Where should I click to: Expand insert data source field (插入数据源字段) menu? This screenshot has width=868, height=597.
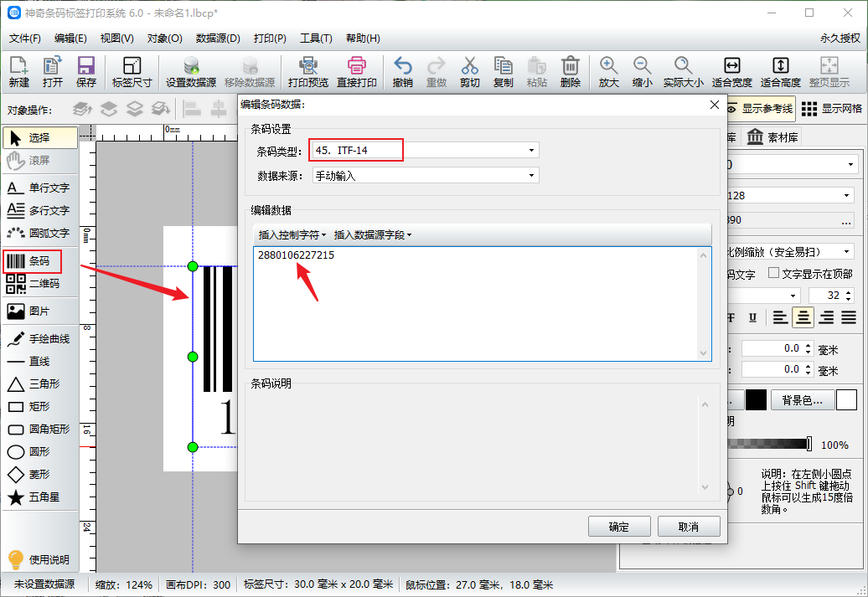(373, 235)
